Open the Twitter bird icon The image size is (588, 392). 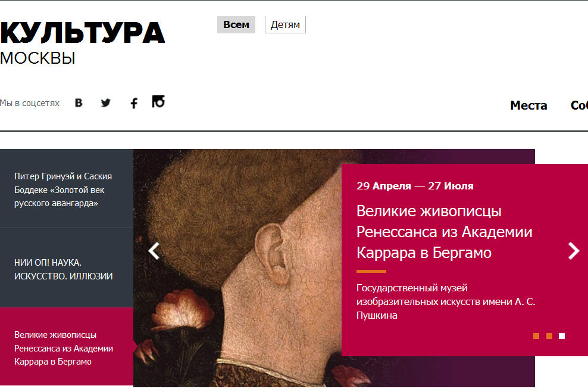[x=106, y=103]
